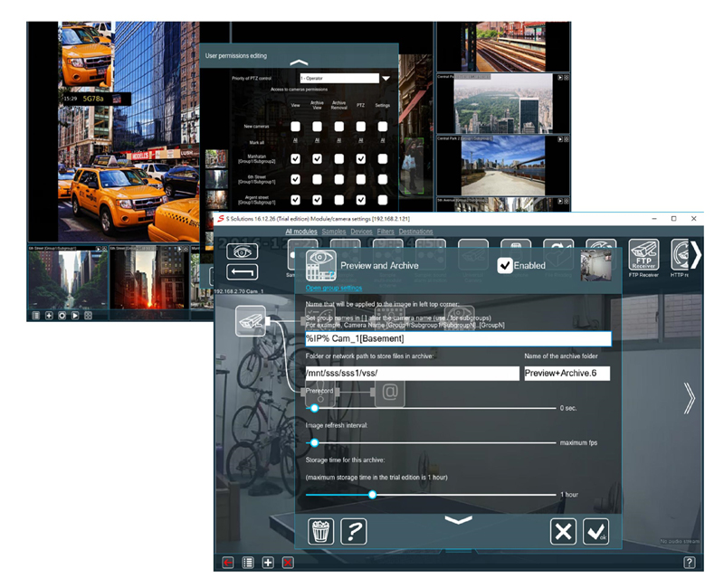
Task: Click the eye preview icon in settings window
Action: pyautogui.click(x=242, y=252)
